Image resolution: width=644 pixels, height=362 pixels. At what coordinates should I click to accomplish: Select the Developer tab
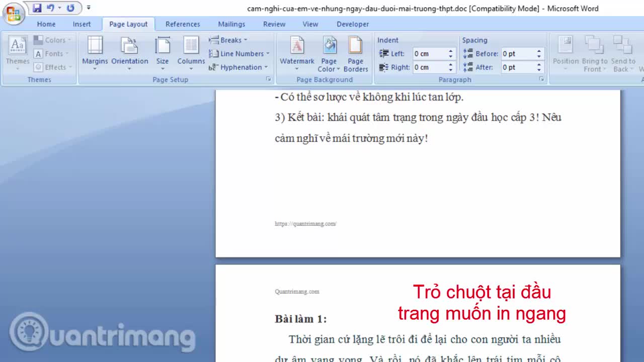point(353,24)
